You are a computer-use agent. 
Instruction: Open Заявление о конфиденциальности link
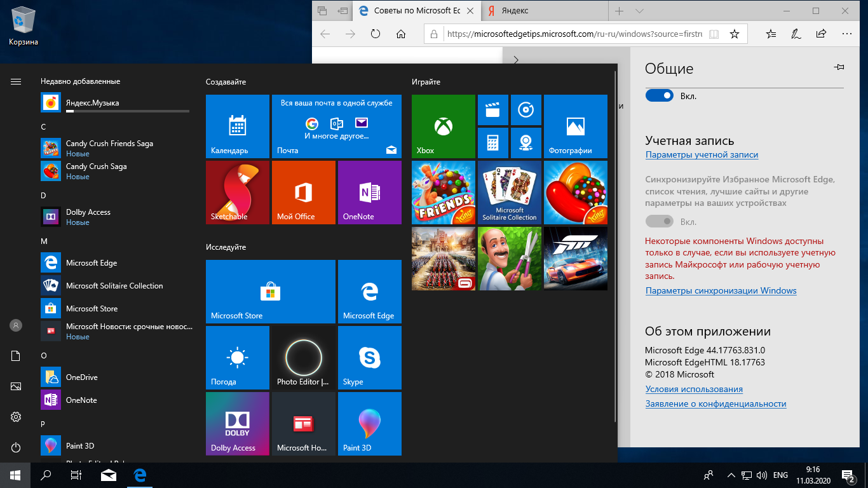coord(715,403)
